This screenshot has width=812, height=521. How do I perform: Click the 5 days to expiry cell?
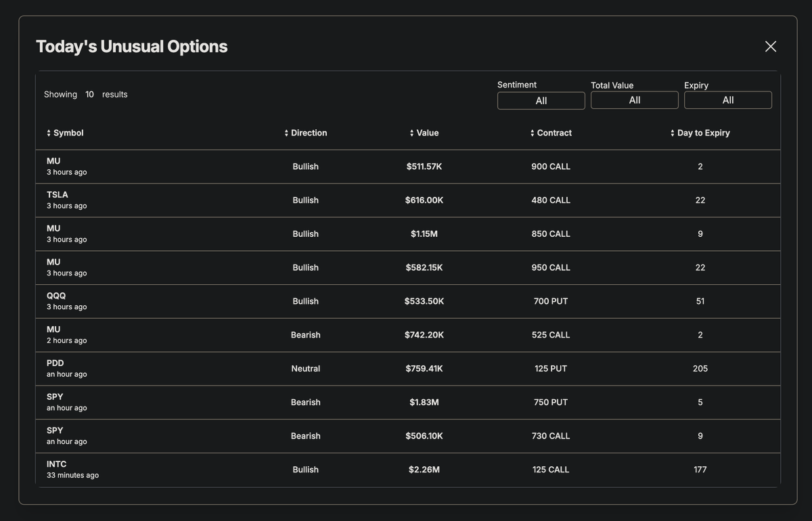point(700,403)
